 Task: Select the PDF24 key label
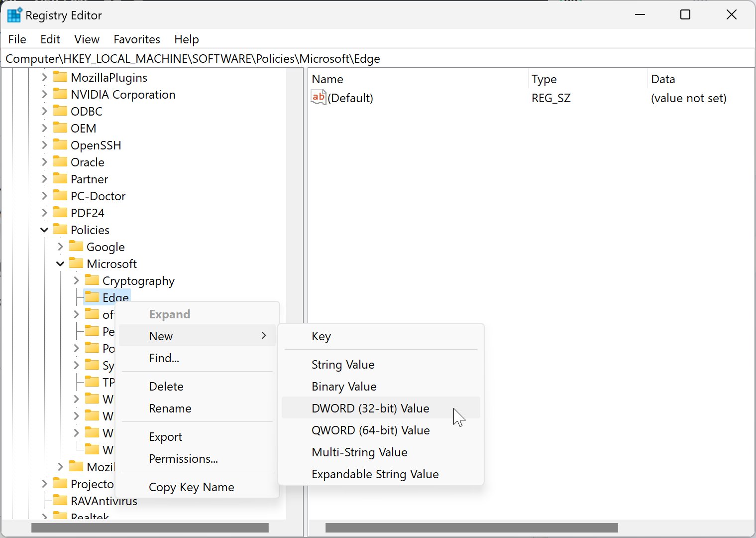click(88, 213)
